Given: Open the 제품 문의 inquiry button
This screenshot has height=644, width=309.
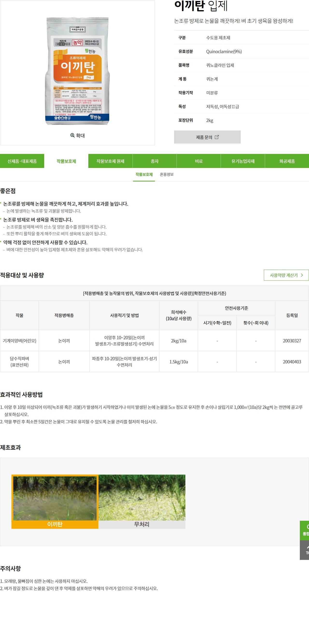Looking at the screenshot, I should coord(207,137).
